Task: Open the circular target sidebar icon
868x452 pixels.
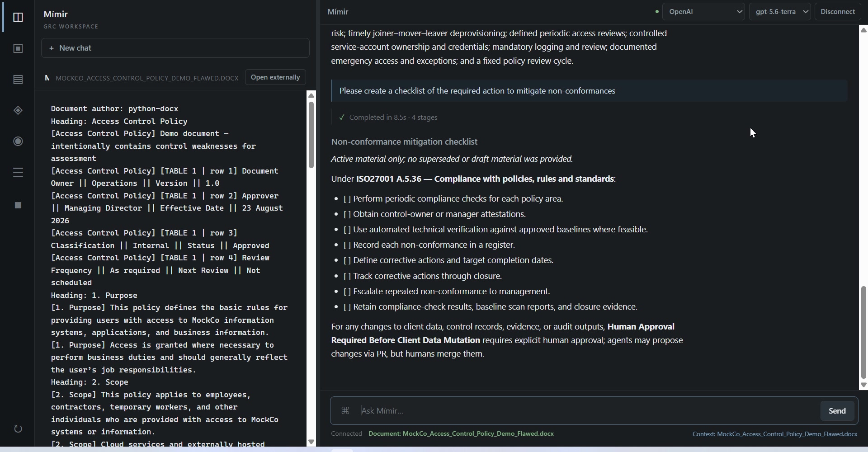Action: pos(18,141)
